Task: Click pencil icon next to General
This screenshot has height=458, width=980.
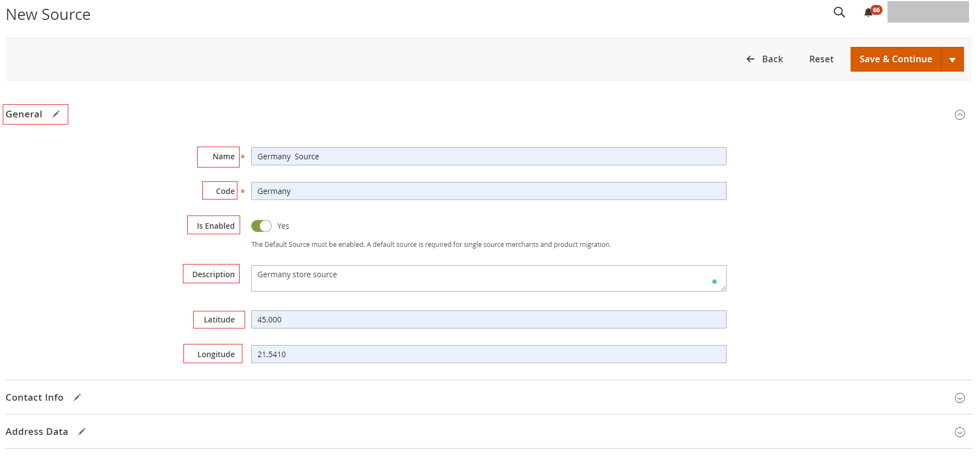Action: pos(56,114)
